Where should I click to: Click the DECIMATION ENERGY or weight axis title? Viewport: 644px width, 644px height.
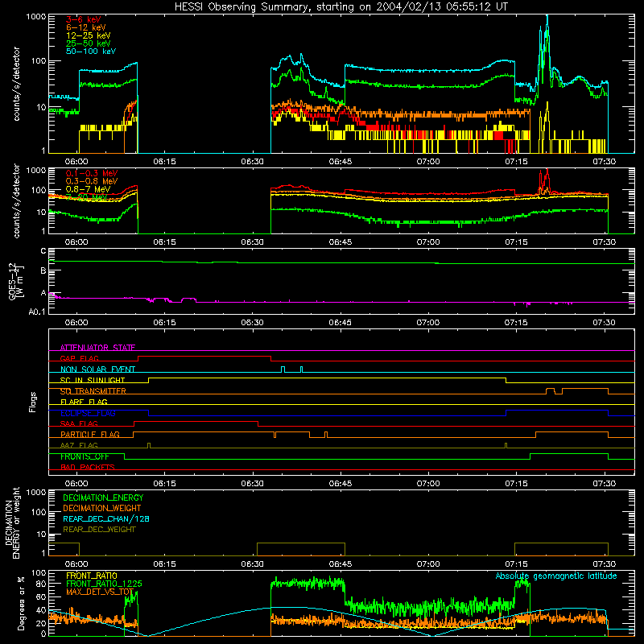coord(12,522)
